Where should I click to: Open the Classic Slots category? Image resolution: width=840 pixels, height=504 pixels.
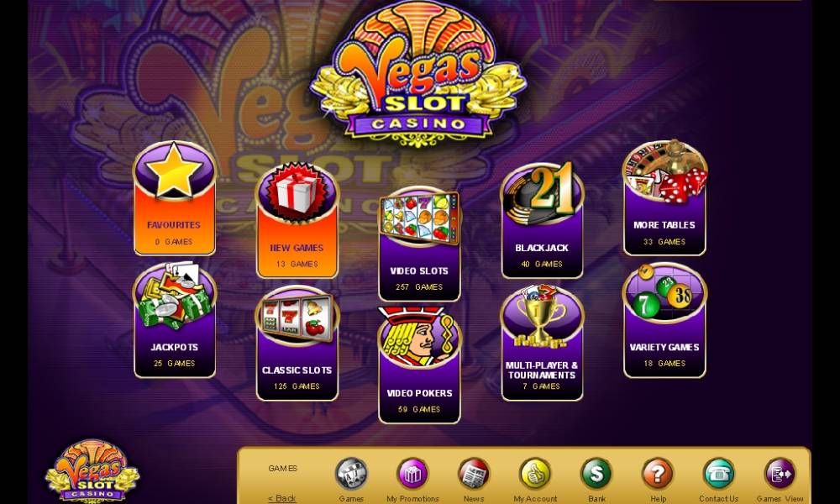[297, 344]
